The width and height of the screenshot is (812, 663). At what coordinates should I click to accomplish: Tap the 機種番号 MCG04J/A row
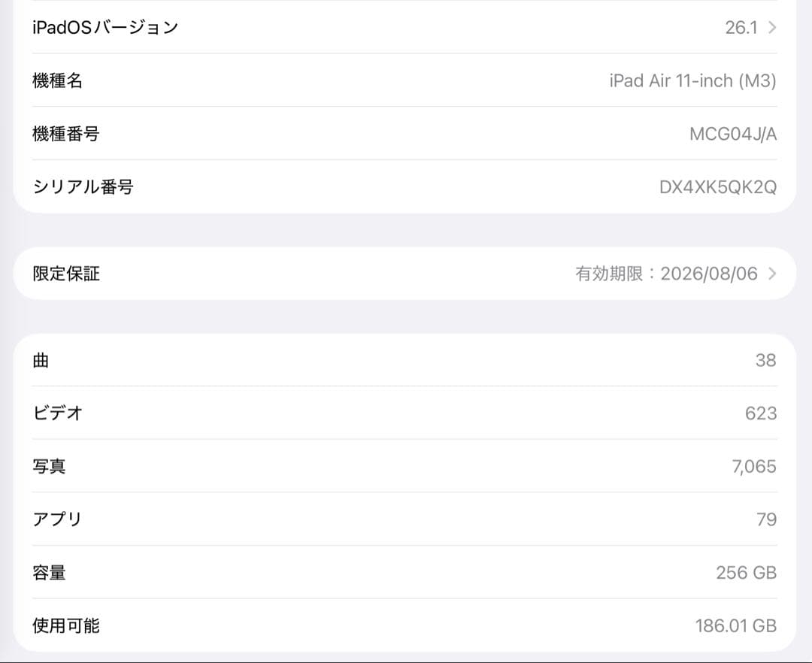click(x=406, y=134)
